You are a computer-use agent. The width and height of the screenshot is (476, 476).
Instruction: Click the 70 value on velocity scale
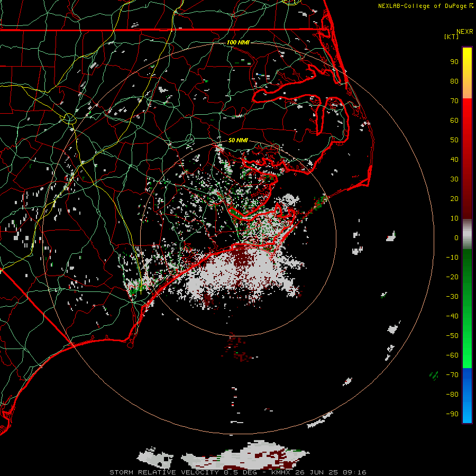pos(454,101)
